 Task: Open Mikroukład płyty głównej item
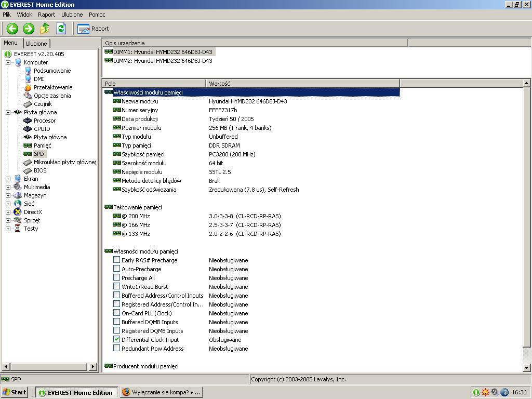(x=65, y=162)
